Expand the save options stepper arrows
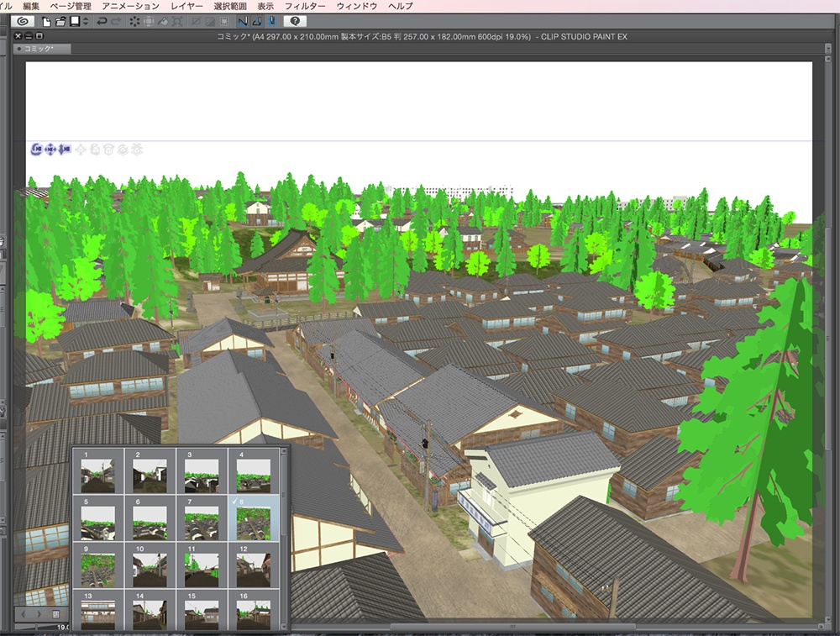 coord(85,20)
